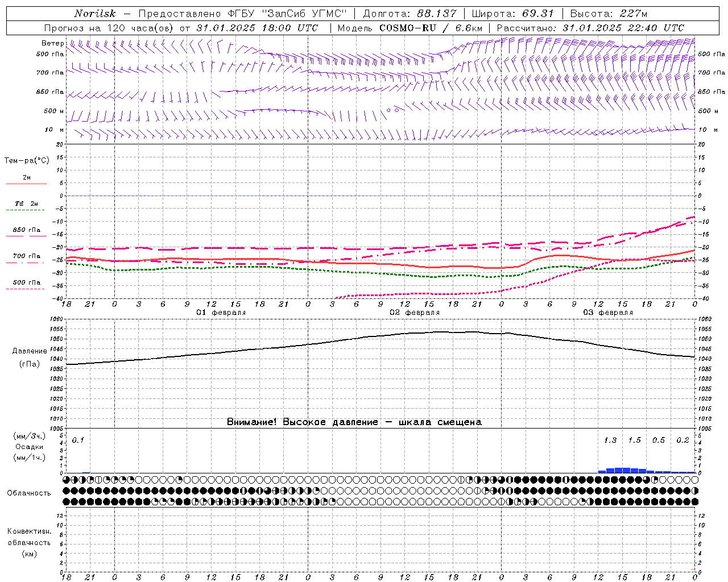Click the "0.1" precipitation amount
This screenshot has width=728, height=582.
[78, 440]
